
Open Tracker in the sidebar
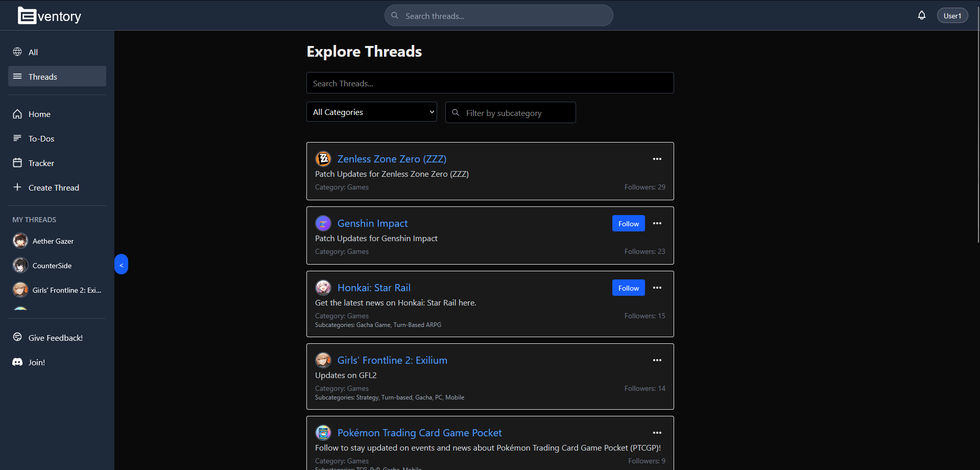[57, 163]
